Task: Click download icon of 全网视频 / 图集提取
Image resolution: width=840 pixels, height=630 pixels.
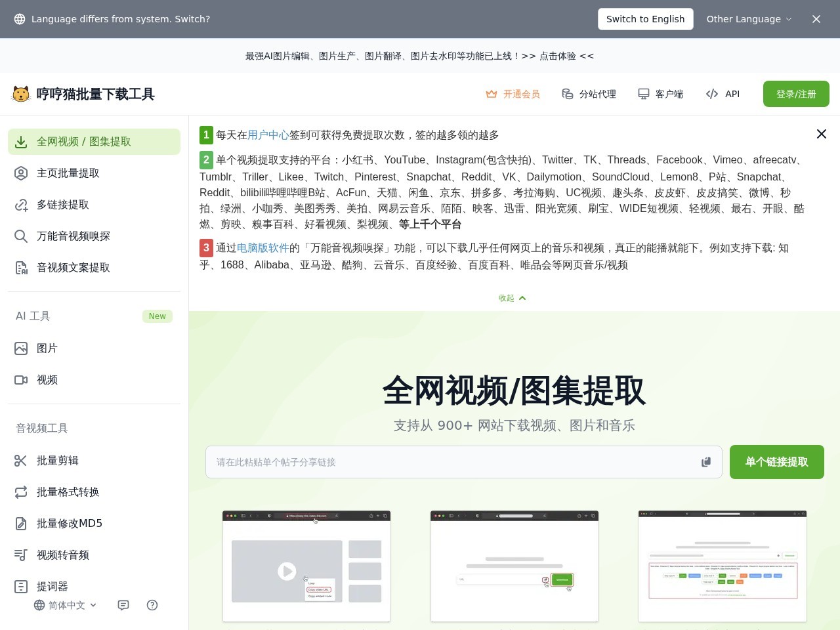Action: tap(21, 142)
